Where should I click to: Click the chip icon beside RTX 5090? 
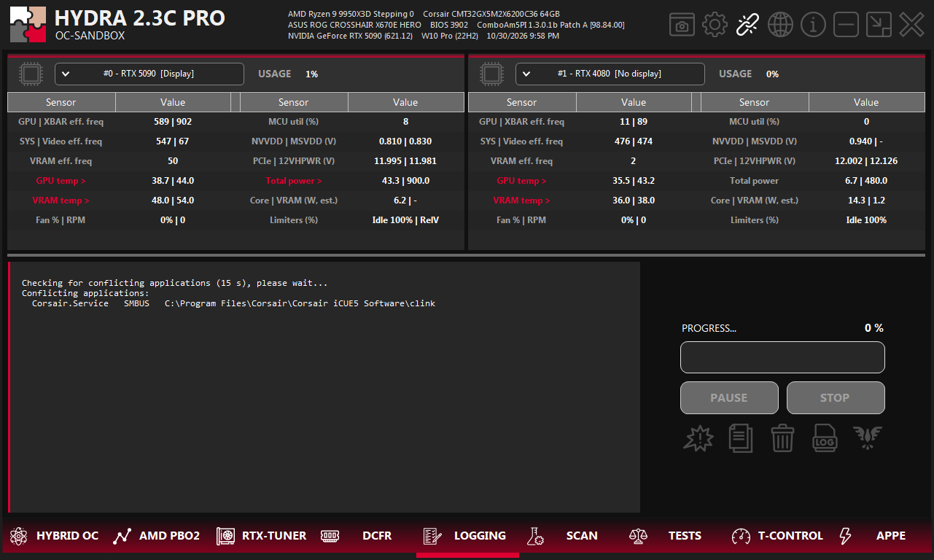coord(30,74)
